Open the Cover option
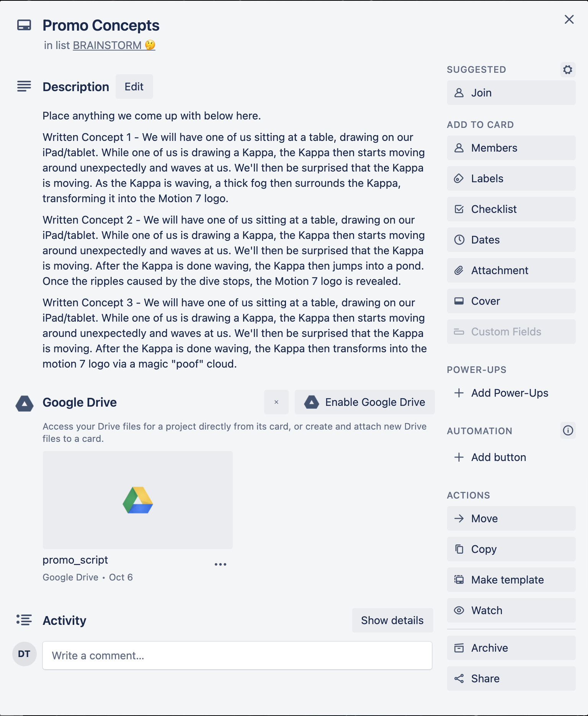Image resolution: width=588 pixels, height=716 pixels. pos(511,301)
